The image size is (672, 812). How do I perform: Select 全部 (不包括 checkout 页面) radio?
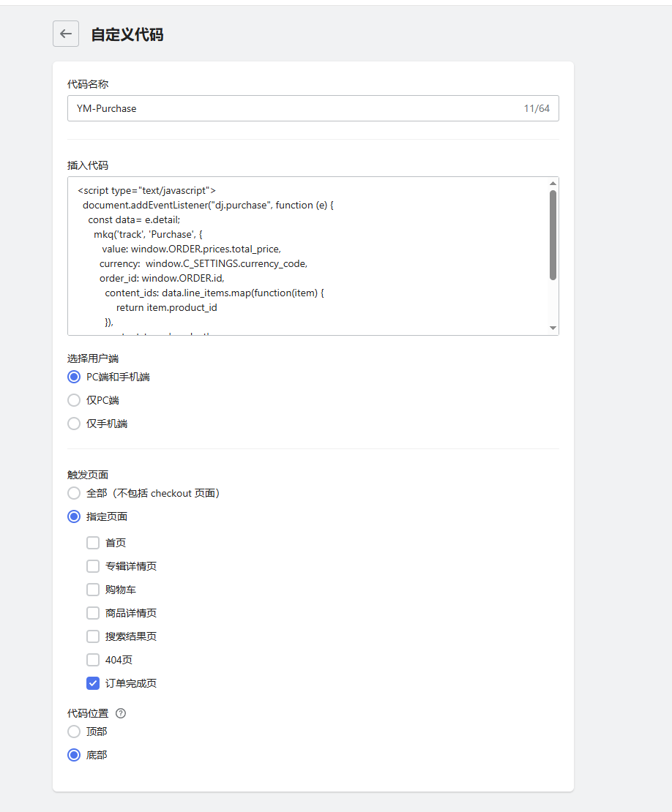tap(74, 493)
